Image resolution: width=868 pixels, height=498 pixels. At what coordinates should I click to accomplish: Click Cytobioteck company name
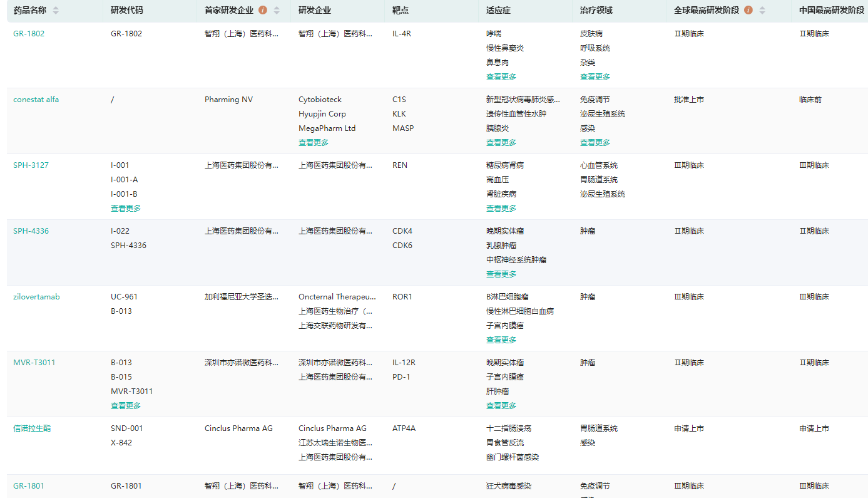click(x=320, y=100)
